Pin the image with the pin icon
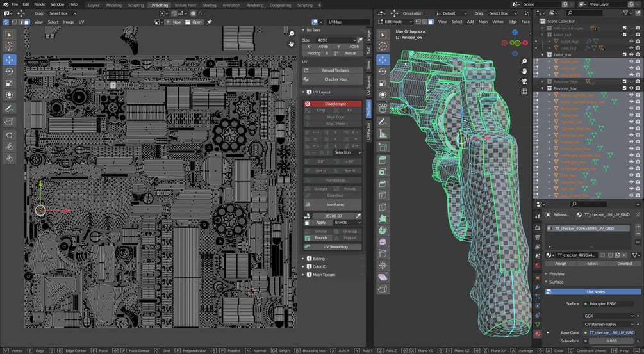Screen dimensions: 644x354 click(210, 22)
